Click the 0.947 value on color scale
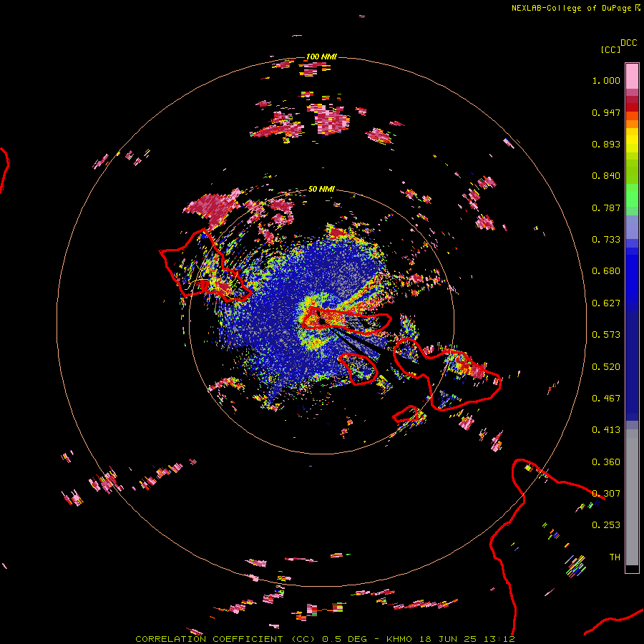This screenshot has height=644, width=644. coord(606,112)
